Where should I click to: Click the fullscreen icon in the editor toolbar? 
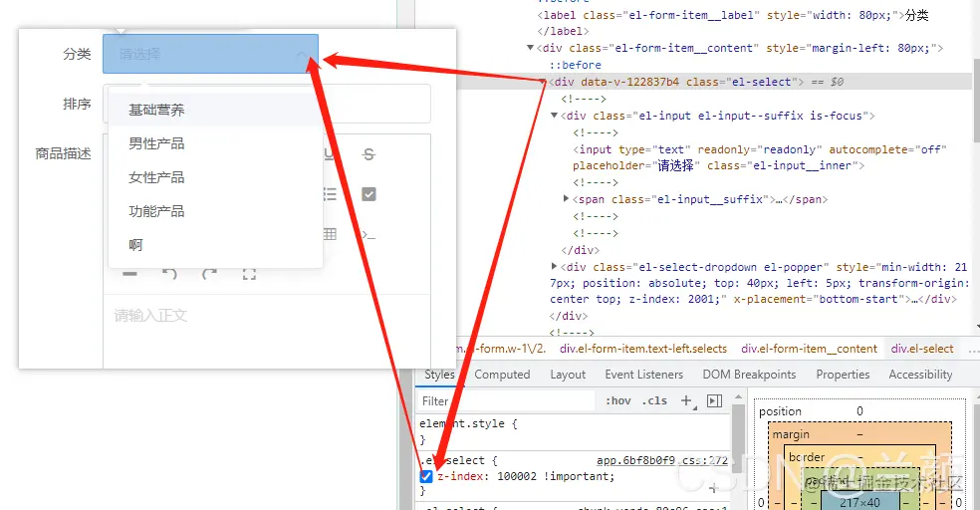click(249, 274)
